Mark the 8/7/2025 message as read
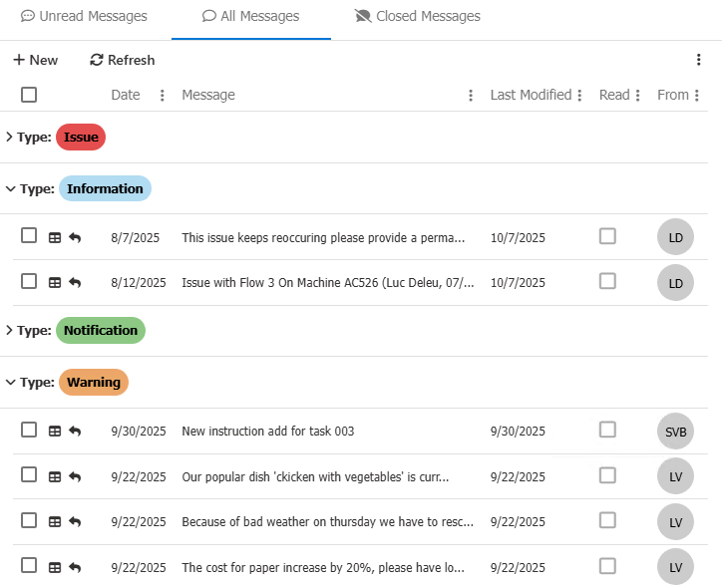Screen dimensions: 722x588 607,236
